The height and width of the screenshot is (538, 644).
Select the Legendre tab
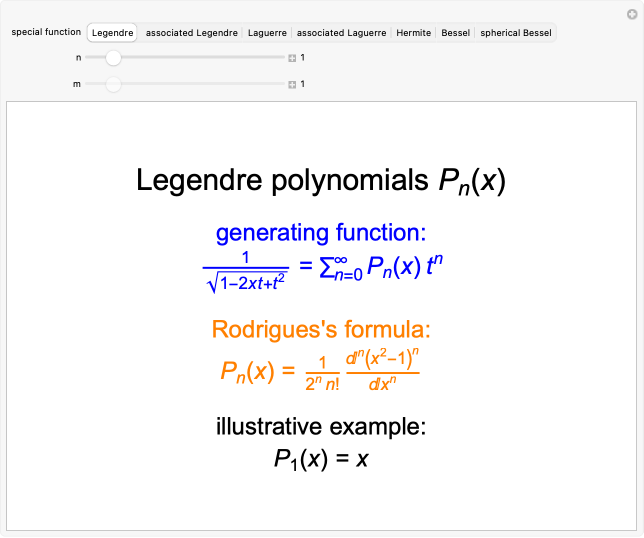(112, 33)
